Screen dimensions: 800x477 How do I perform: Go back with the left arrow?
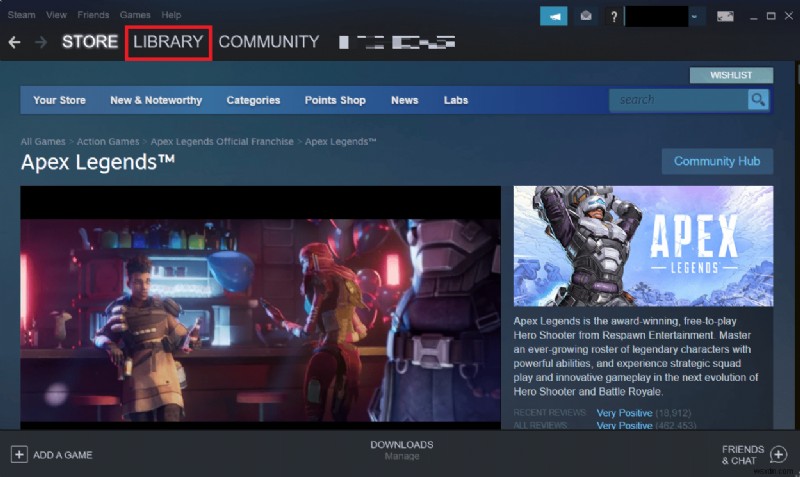pyautogui.click(x=14, y=42)
